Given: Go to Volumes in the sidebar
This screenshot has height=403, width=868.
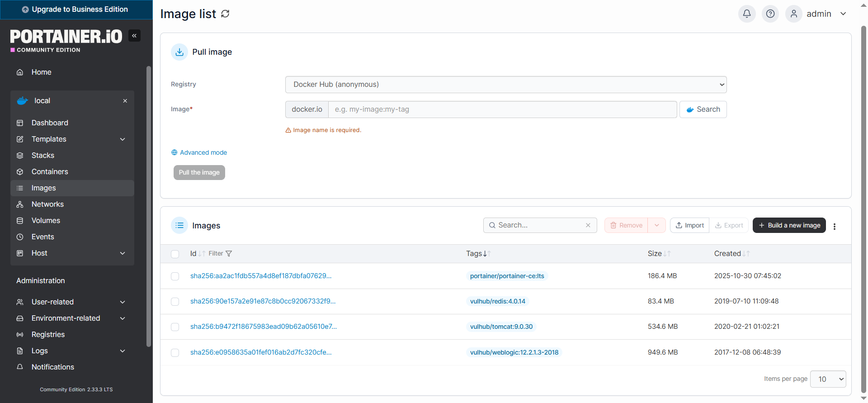Looking at the screenshot, I should coord(72,221).
